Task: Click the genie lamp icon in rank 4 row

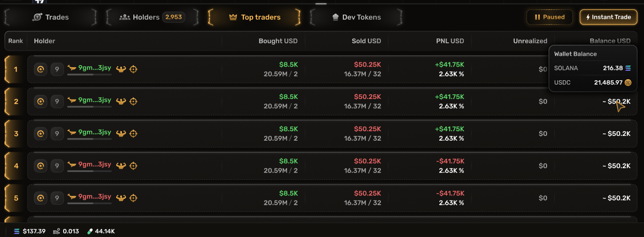Action: [72, 165]
